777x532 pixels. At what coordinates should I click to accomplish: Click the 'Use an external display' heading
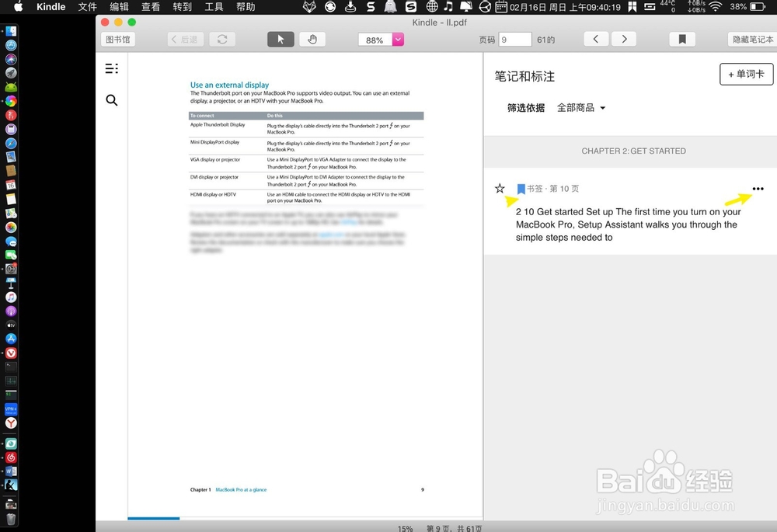[x=229, y=85]
